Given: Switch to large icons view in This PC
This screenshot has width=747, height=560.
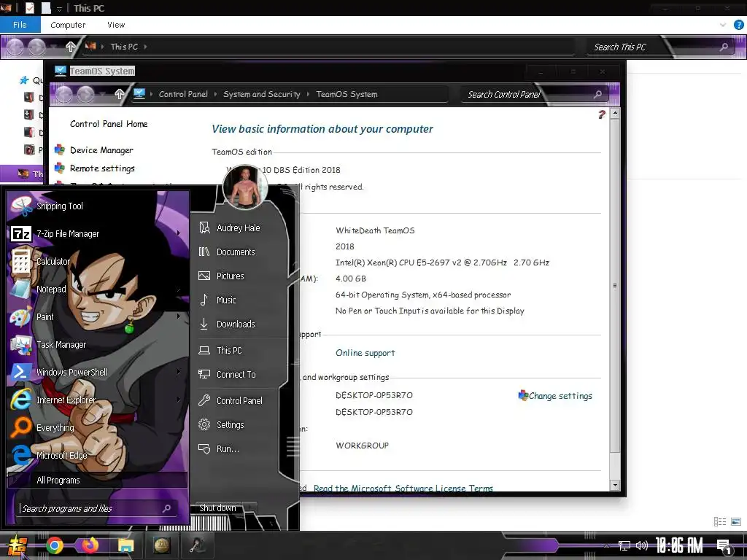Looking at the screenshot, I should (736, 521).
